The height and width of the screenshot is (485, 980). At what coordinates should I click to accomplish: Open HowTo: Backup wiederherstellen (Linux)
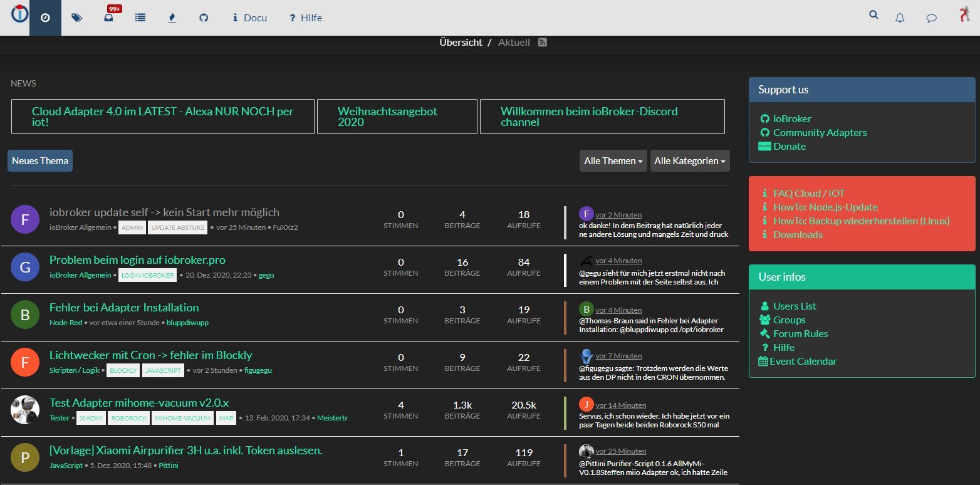click(x=862, y=221)
